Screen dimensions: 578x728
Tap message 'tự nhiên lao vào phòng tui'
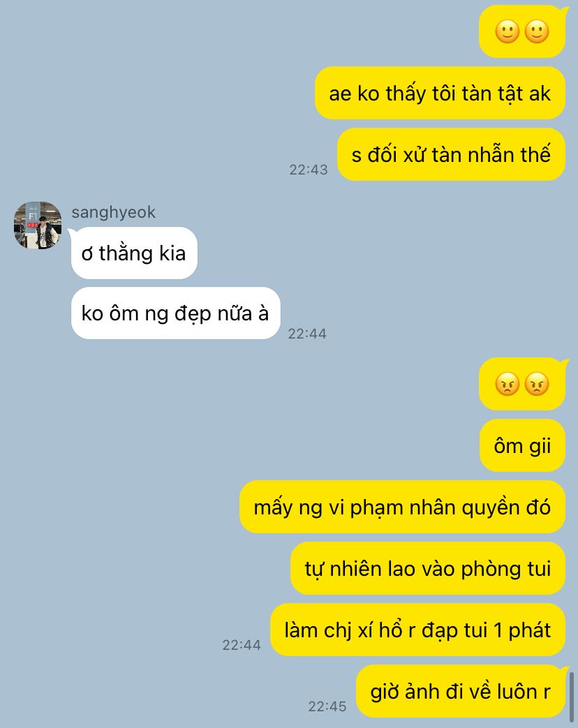coord(428,568)
